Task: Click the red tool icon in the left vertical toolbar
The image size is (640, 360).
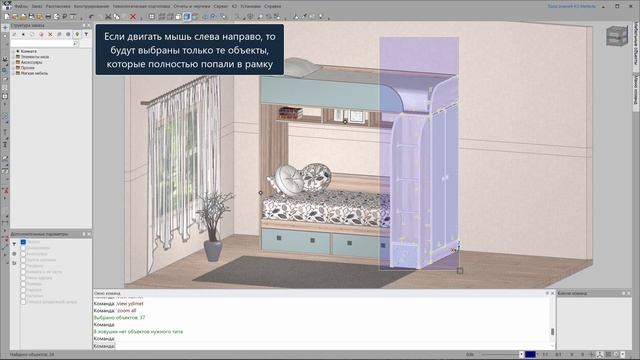Action: (x=5, y=191)
